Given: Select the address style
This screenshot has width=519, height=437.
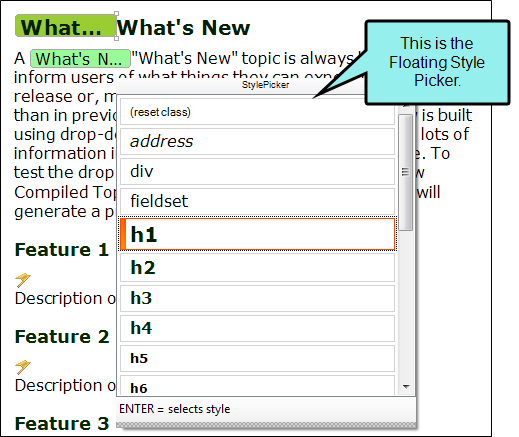Looking at the screenshot, I should pos(257,141).
